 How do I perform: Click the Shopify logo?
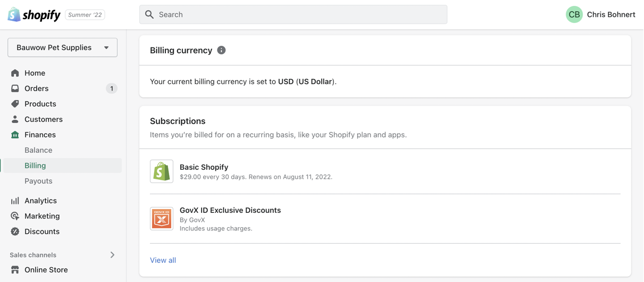[34, 15]
